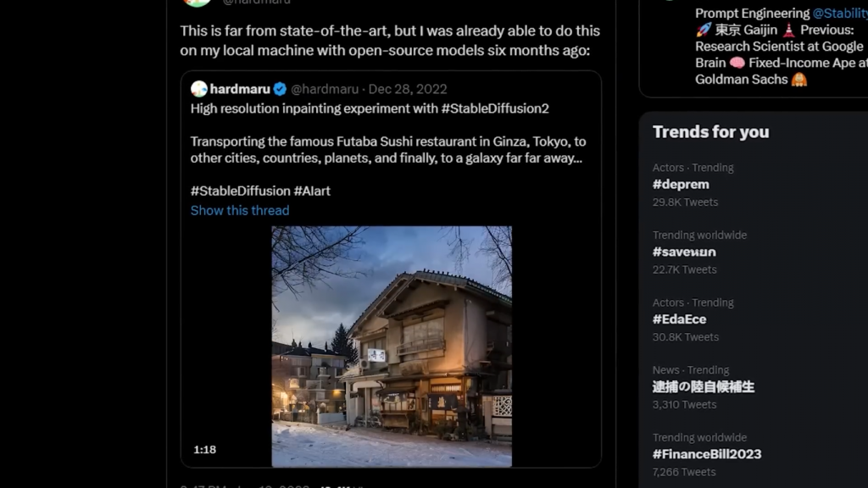Select the #deprem trending topic

pos(681,184)
